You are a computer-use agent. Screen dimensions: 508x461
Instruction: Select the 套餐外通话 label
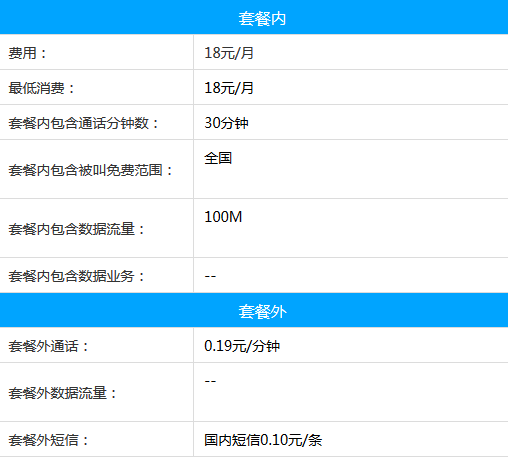[x=49, y=346]
